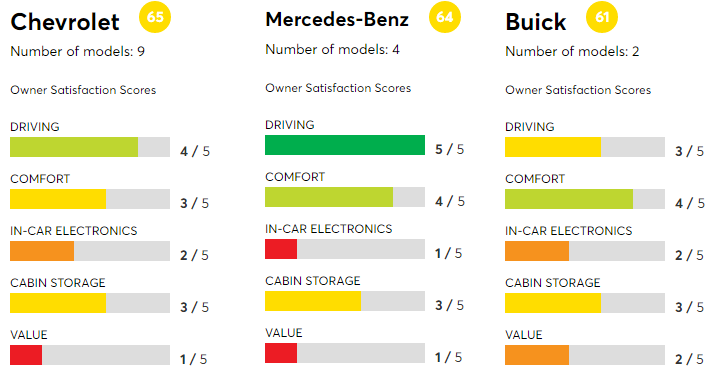Click the Mercedes-Benz score badge 64

coord(444,17)
